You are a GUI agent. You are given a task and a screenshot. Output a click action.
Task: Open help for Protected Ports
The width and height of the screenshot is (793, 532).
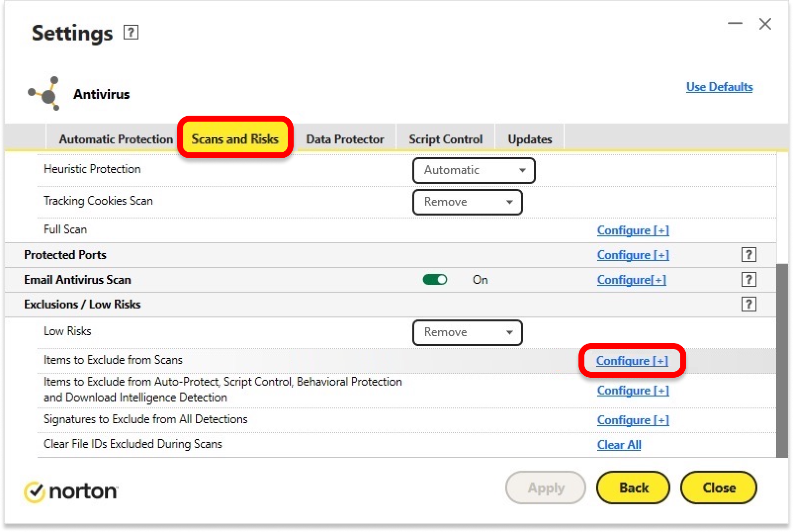tap(749, 255)
